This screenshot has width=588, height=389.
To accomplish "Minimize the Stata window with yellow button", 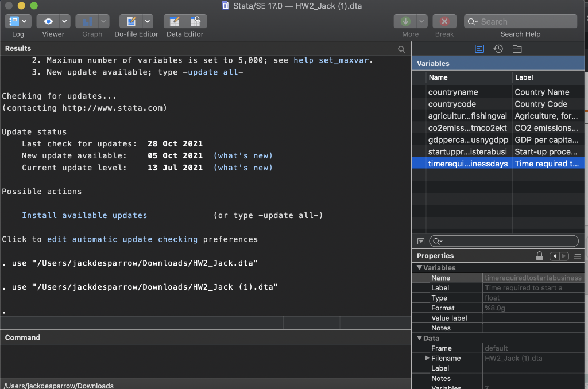I will pos(21,6).
